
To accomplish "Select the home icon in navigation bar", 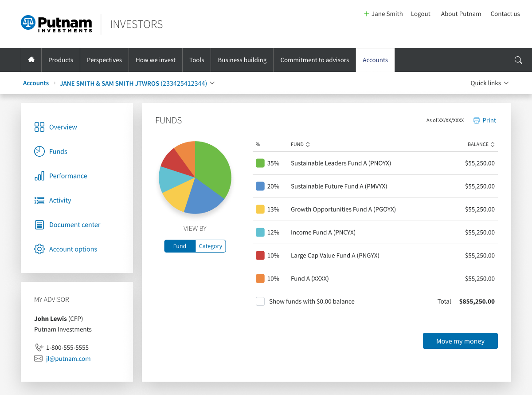I will 31,60.
